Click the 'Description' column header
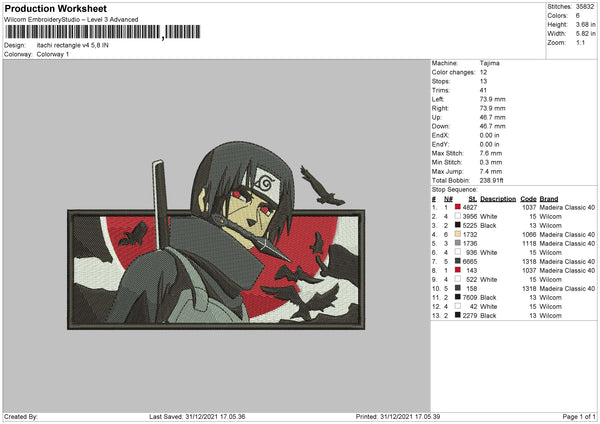600x424 pixels. (x=498, y=199)
